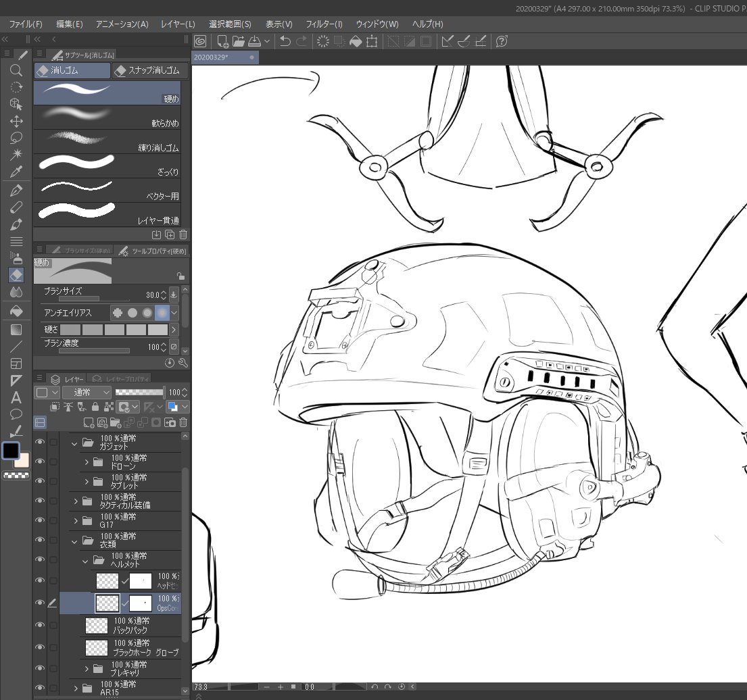The image size is (747, 700).
Task: Open the 編集(E) menu
Action: pos(70,24)
